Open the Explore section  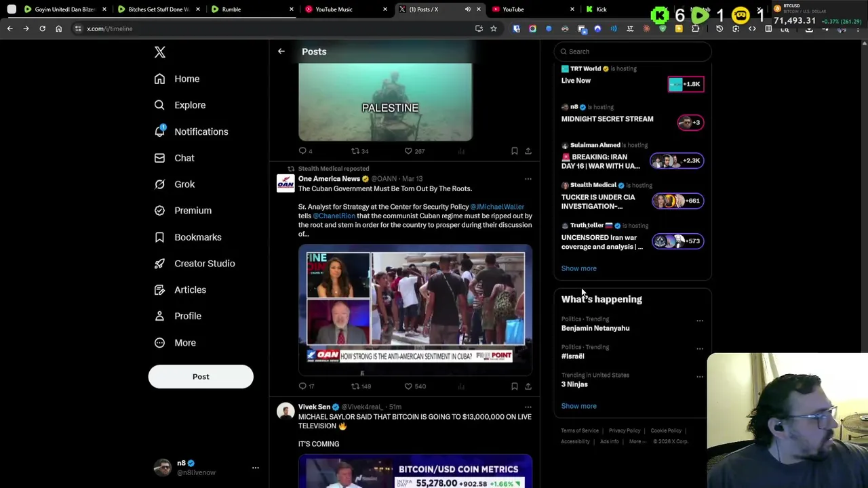coord(180,105)
